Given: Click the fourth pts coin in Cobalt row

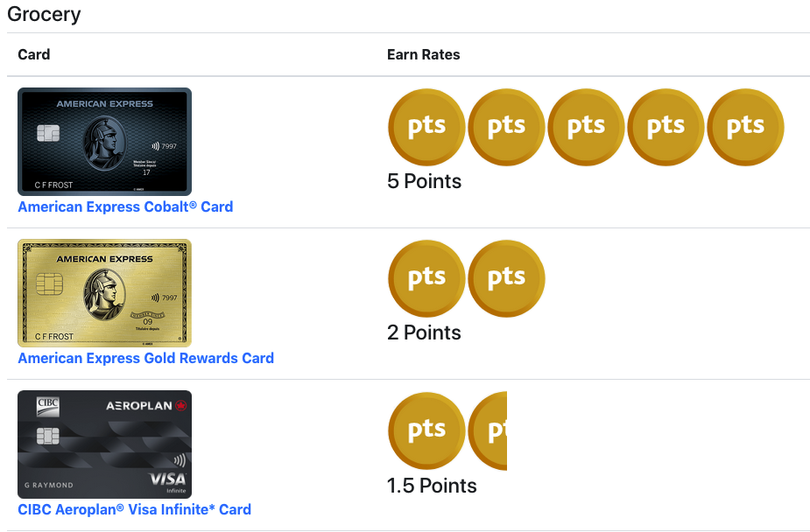Looking at the screenshot, I should 666,127.
